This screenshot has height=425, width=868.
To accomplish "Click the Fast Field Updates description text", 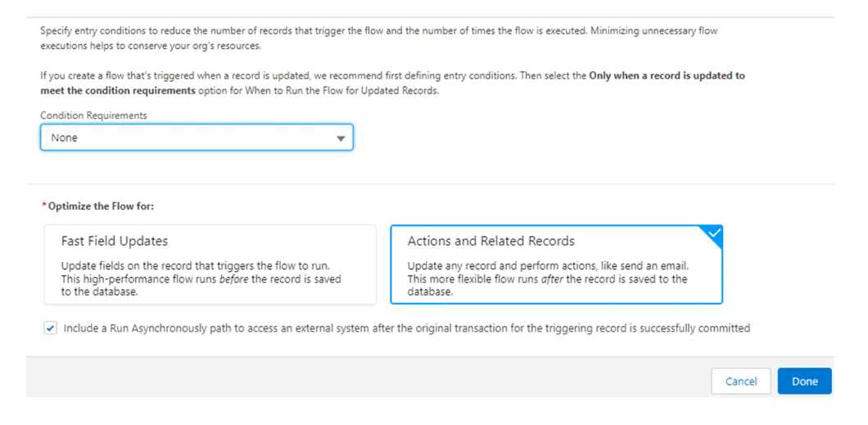I will pyautogui.click(x=201, y=278).
